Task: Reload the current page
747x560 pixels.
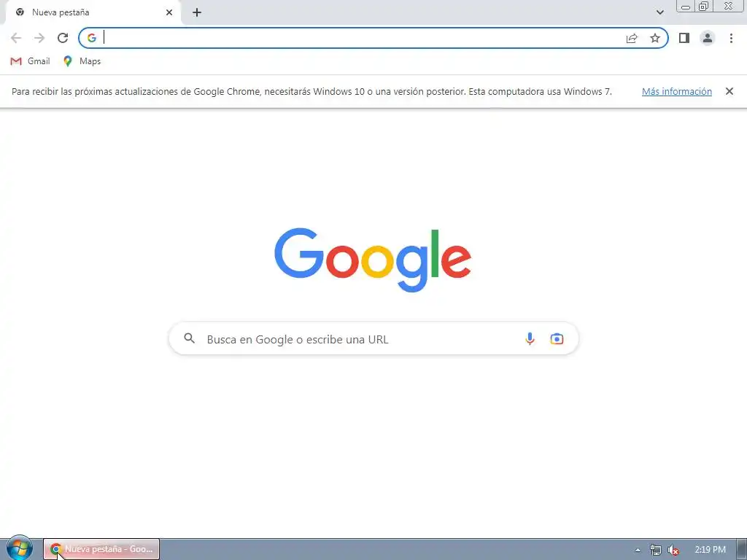Action: pyautogui.click(x=63, y=38)
